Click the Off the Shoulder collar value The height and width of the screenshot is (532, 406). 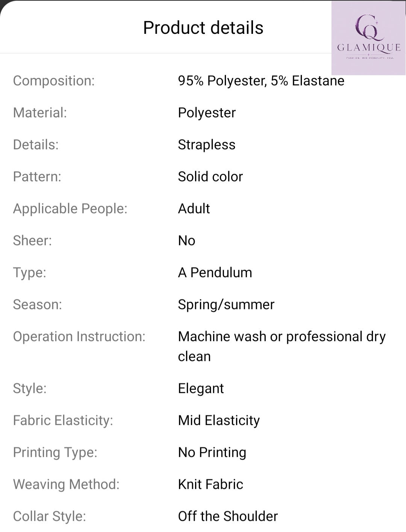[228, 517]
